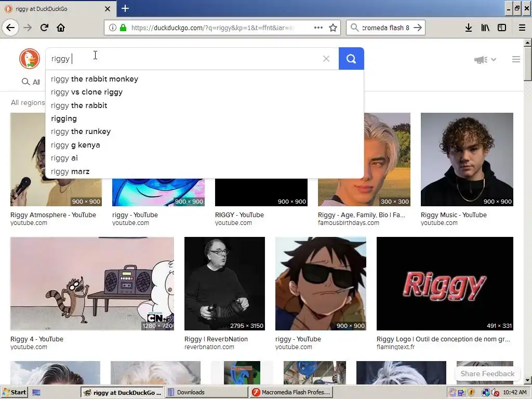
Task: Open the Library bookmarks icon
Action: [x=485, y=28]
